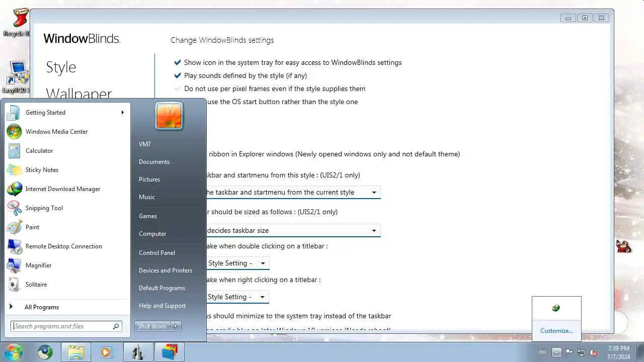Click the Customize... link in tray popup
Image resolution: width=644 pixels, height=362 pixels.
556,331
